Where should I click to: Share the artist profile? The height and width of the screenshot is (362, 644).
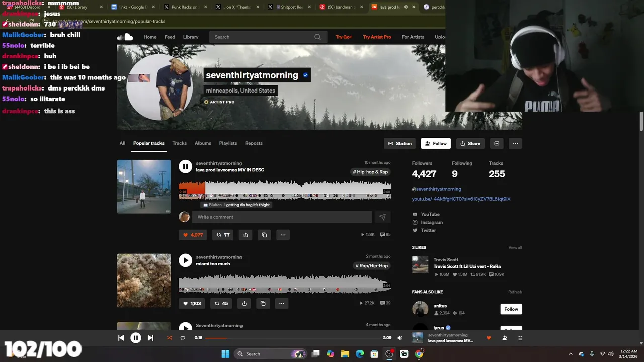(x=470, y=143)
